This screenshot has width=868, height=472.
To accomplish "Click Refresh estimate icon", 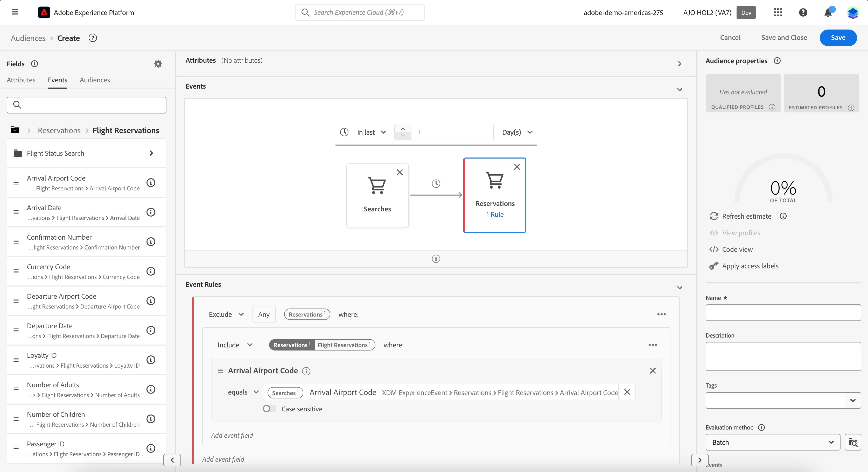I will (714, 216).
